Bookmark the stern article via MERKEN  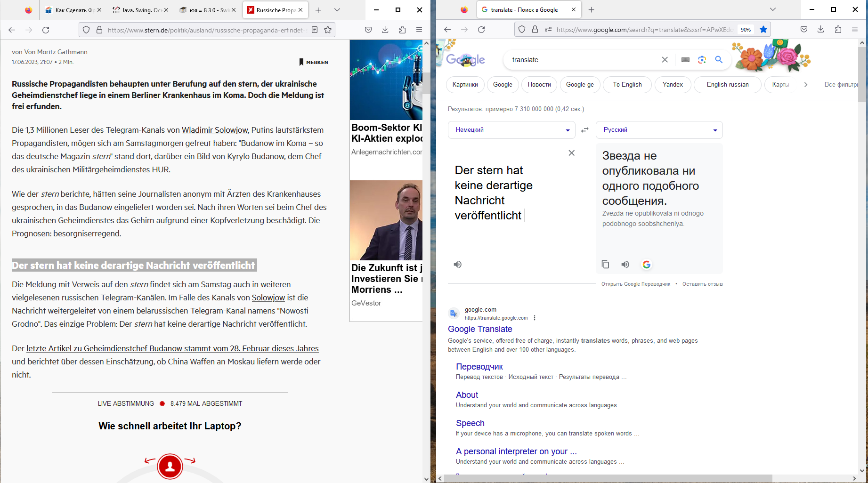click(314, 62)
